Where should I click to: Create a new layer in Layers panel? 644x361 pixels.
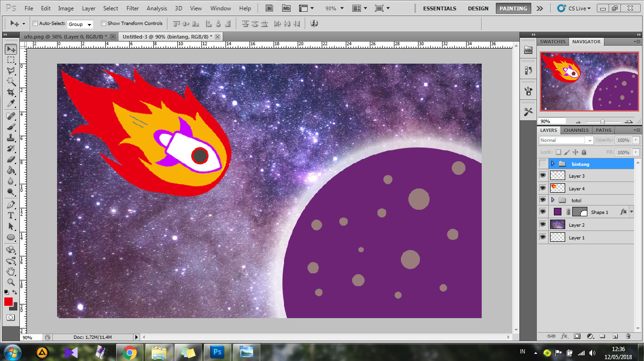(x=615, y=336)
